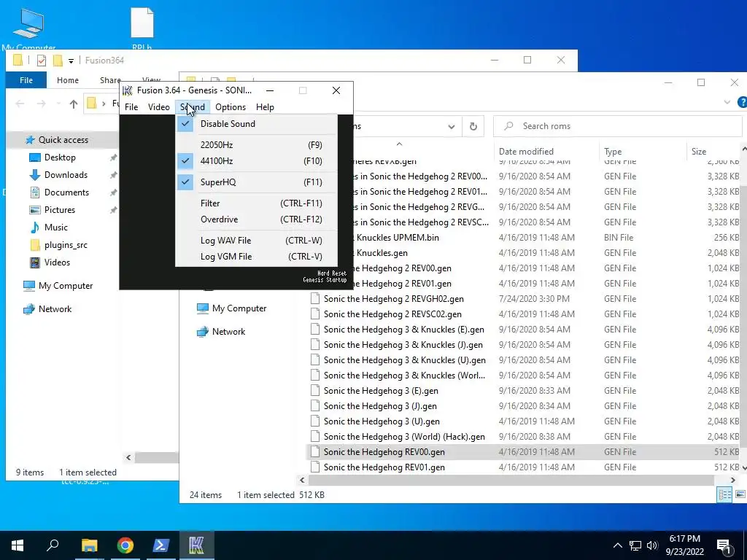
Task: Switch to Home ribbon tab in Fusion364 window
Action: (68, 80)
